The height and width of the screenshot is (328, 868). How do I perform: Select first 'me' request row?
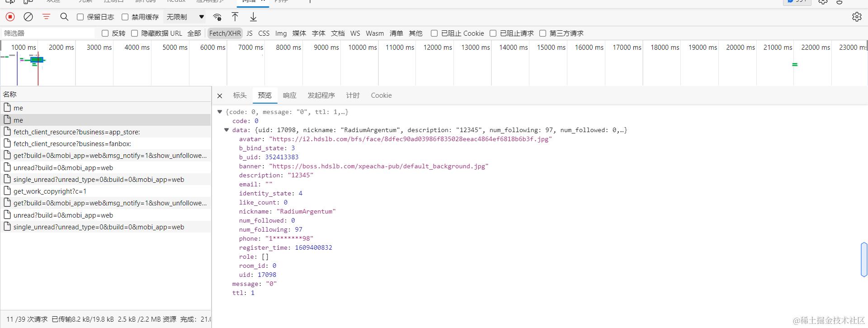click(x=106, y=108)
